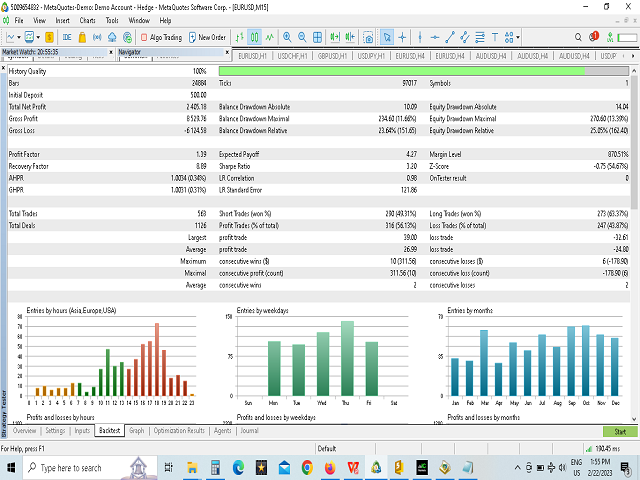640x480 pixels.
Task: Draw a trendline
Action: point(449,38)
